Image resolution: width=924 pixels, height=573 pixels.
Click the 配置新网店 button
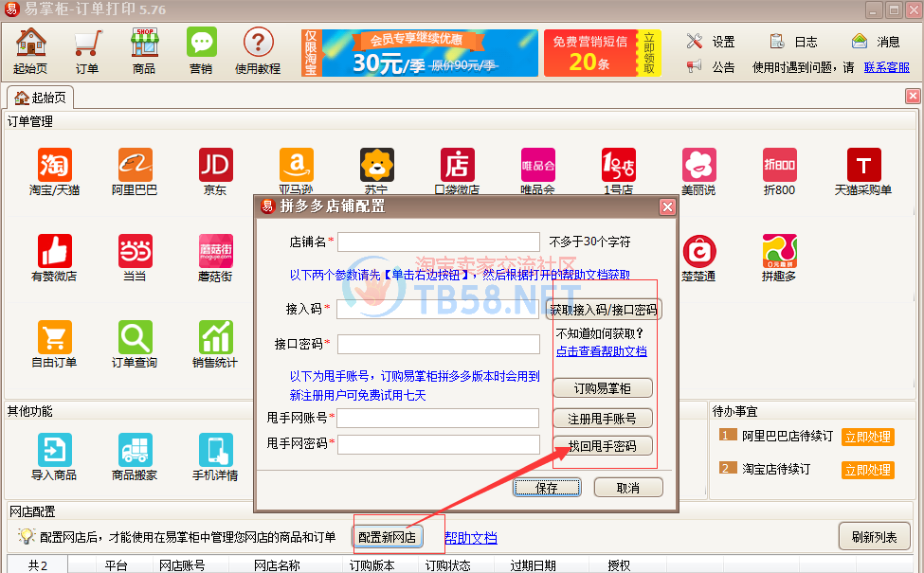[388, 537]
